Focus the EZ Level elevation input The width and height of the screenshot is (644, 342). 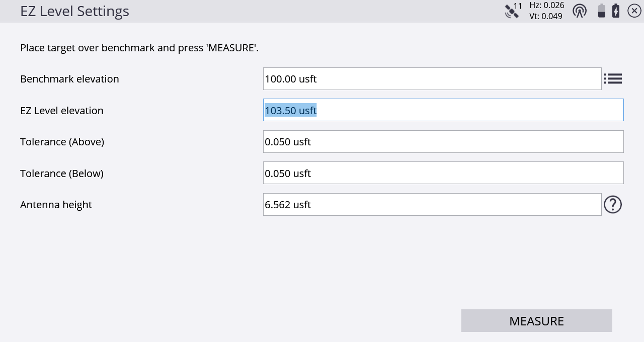[x=443, y=110]
